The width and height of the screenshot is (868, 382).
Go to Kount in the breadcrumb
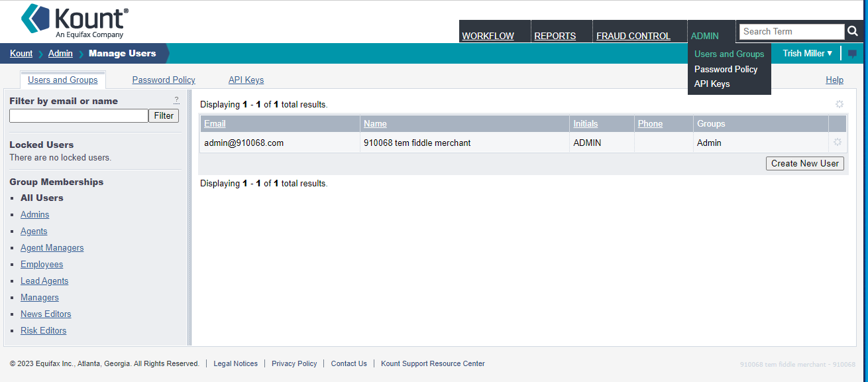[x=21, y=53]
